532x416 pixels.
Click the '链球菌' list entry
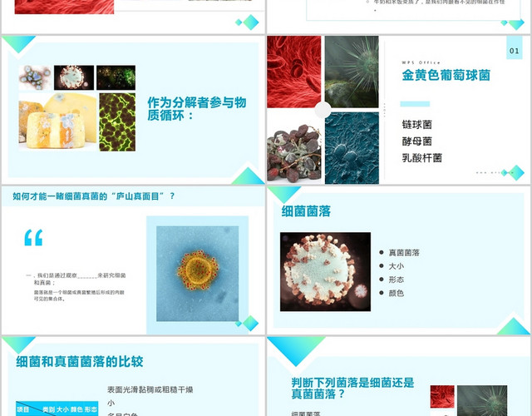[417, 125]
